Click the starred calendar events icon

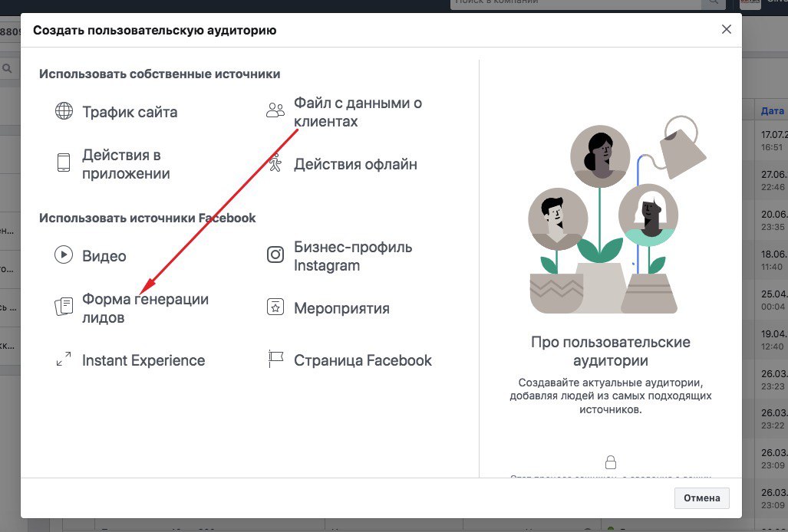(x=275, y=307)
